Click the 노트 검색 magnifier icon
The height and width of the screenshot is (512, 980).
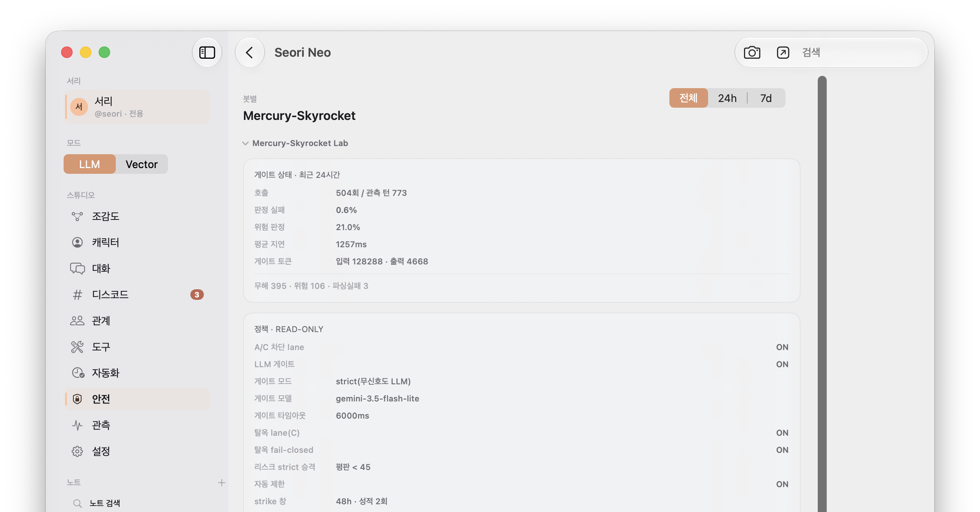pyautogui.click(x=77, y=503)
